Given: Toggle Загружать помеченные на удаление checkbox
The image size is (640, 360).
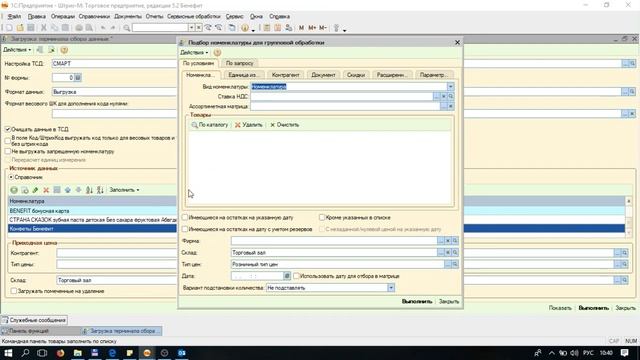Looking at the screenshot, I should [13, 291].
